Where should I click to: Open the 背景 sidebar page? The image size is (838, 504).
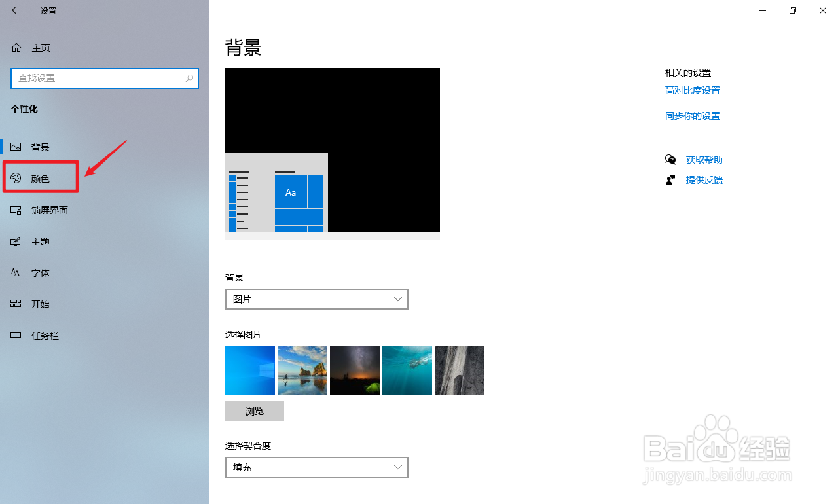tap(105, 147)
